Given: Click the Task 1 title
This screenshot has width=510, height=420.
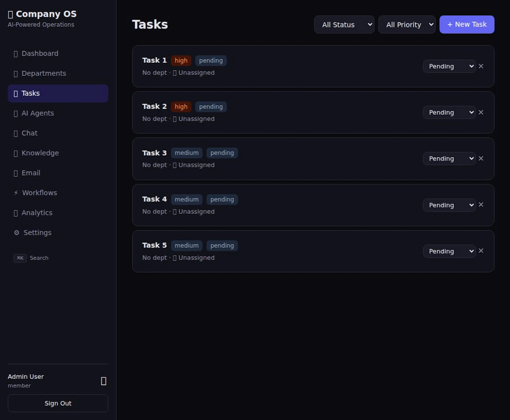Looking at the screenshot, I should tap(155, 60).
